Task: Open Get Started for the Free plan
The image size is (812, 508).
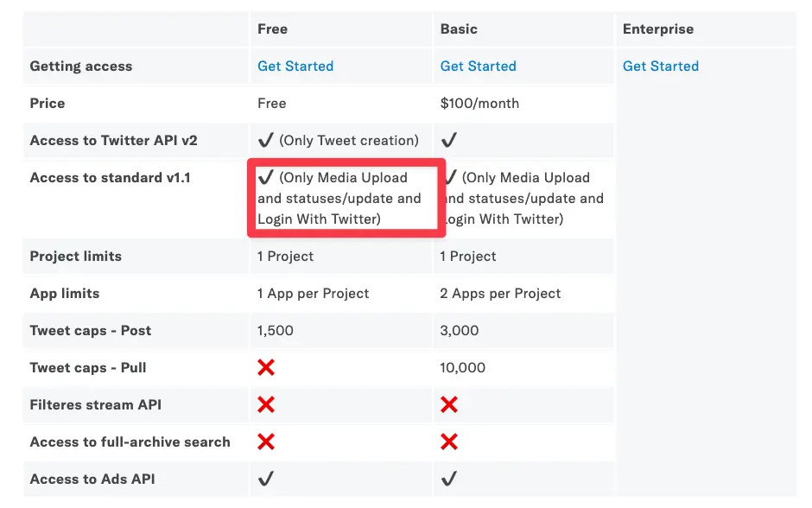Action: pyautogui.click(x=295, y=66)
